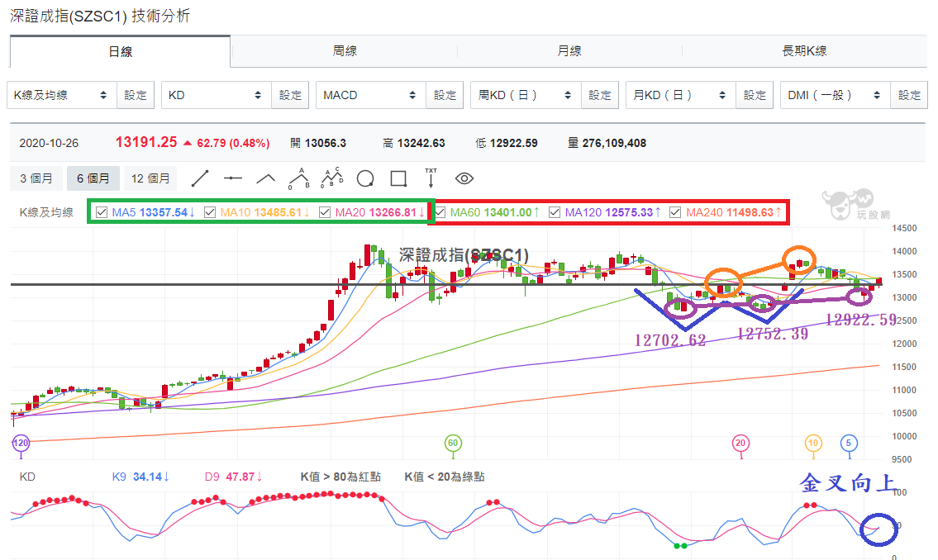Open the KD indicator dropdown
Screen dimensions: 938x560
(216, 95)
